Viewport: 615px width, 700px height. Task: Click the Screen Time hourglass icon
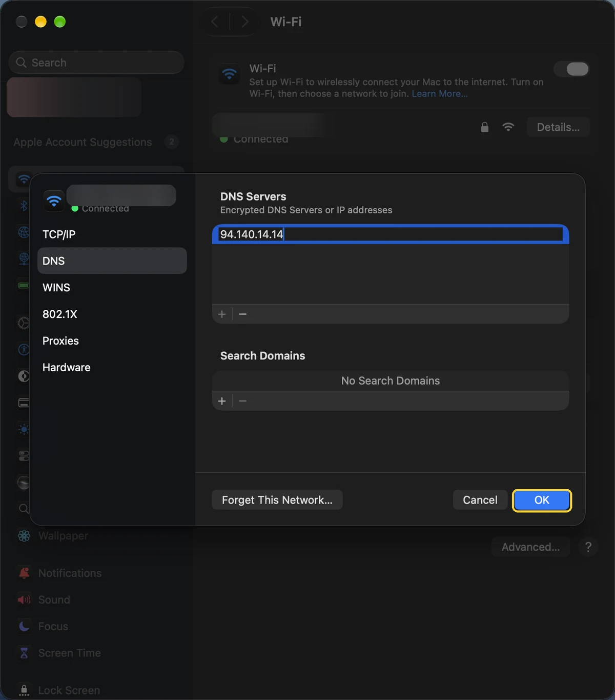tap(24, 653)
